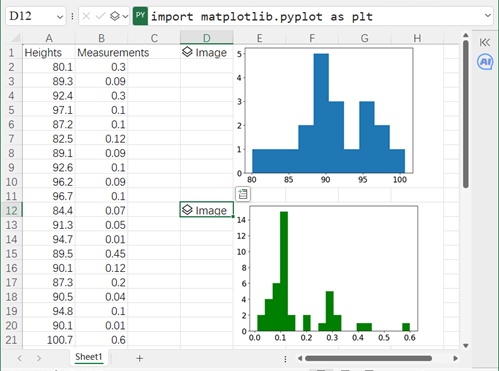Click cell with value 0.05
This screenshot has width=499, height=371.
tap(101, 225)
